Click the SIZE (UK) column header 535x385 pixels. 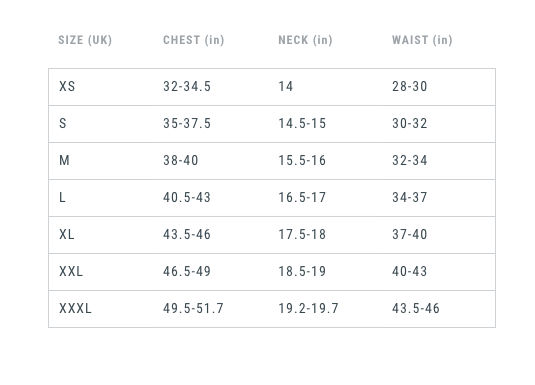point(85,40)
